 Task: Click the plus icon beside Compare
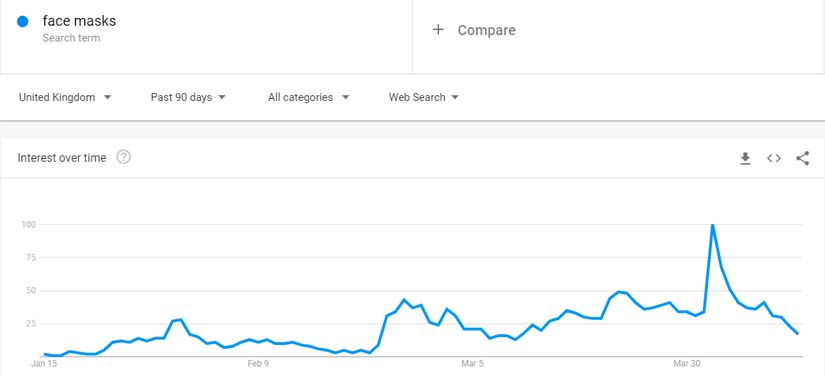[438, 30]
